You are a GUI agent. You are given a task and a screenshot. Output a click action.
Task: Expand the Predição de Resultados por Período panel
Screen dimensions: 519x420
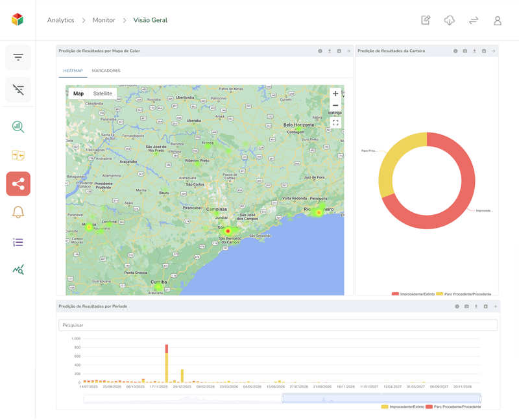495,306
